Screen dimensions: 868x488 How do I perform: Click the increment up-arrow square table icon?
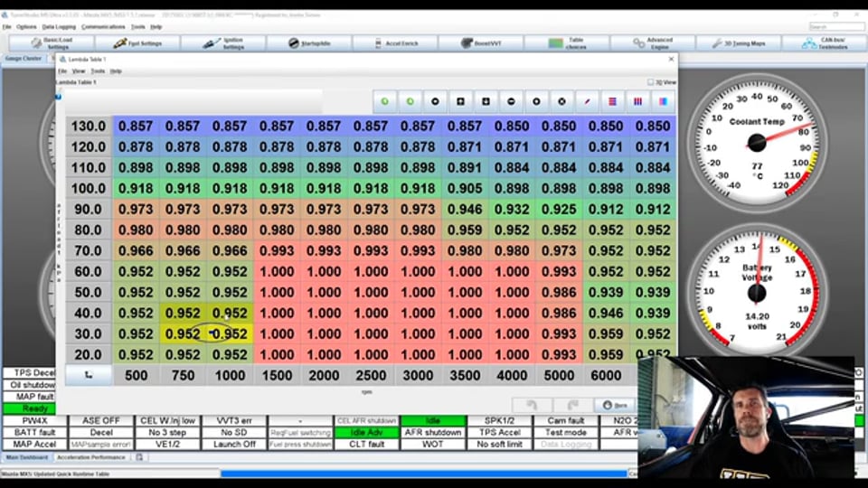click(x=460, y=102)
